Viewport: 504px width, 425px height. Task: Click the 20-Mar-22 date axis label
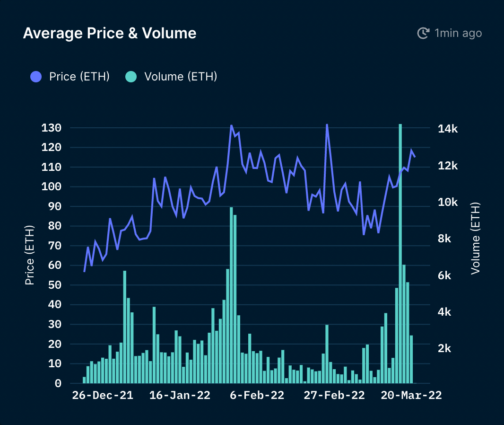411,396
